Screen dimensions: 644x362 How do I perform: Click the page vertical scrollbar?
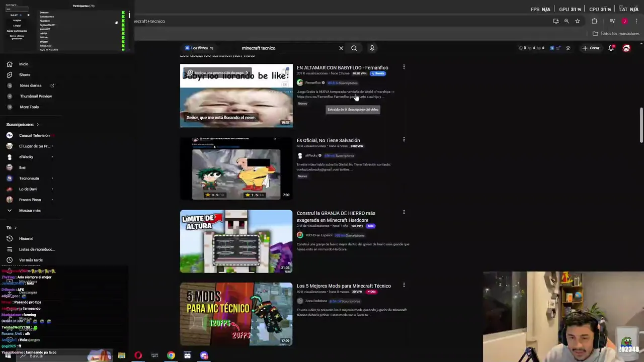641,125
